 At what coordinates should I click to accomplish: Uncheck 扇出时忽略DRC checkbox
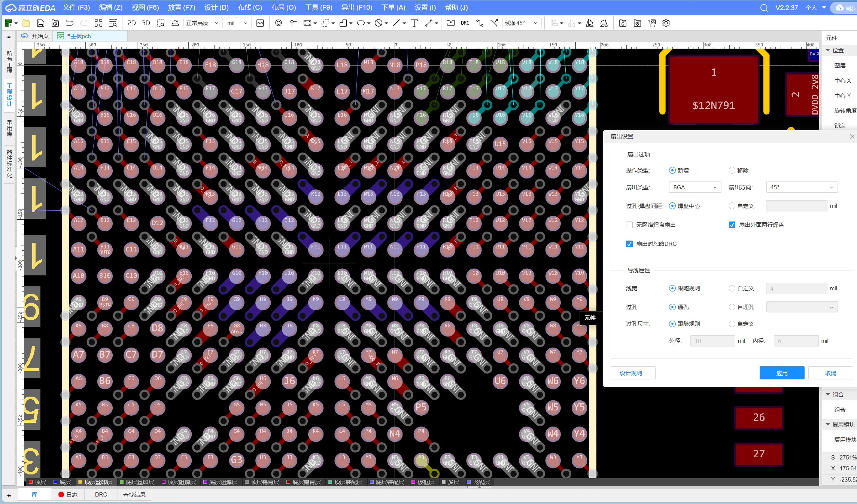(x=629, y=244)
